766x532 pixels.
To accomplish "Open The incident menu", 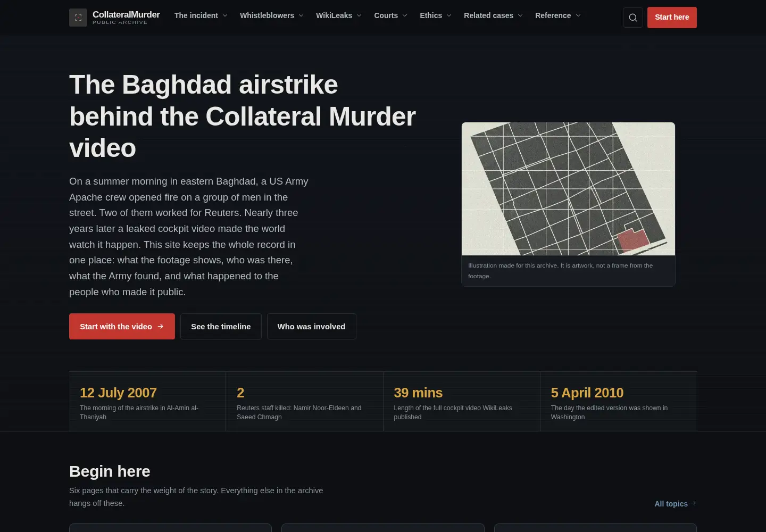I will pyautogui.click(x=201, y=16).
